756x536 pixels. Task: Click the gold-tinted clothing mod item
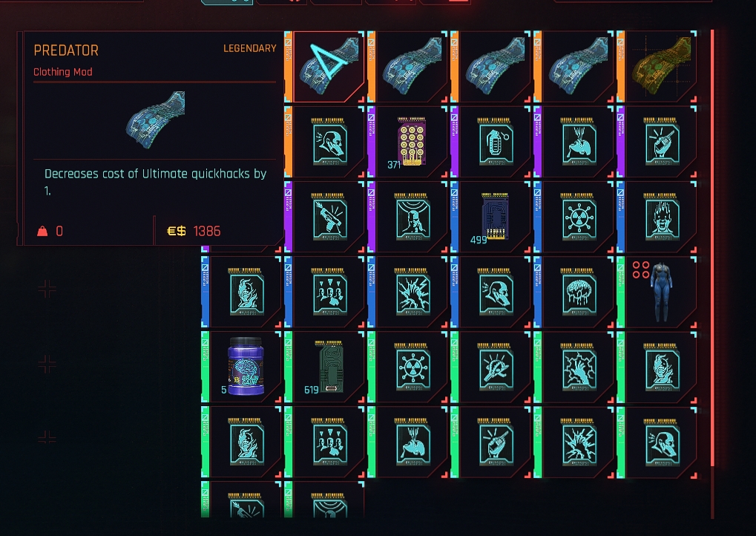(661, 67)
